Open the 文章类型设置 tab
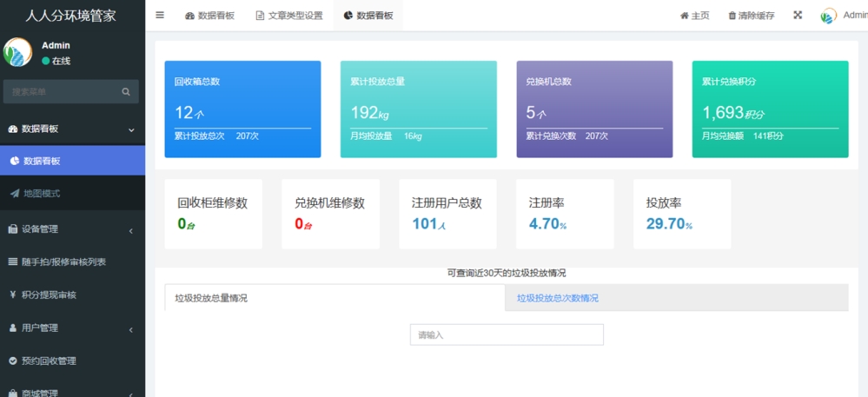The image size is (868, 397). pyautogui.click(x=289, y=16)
